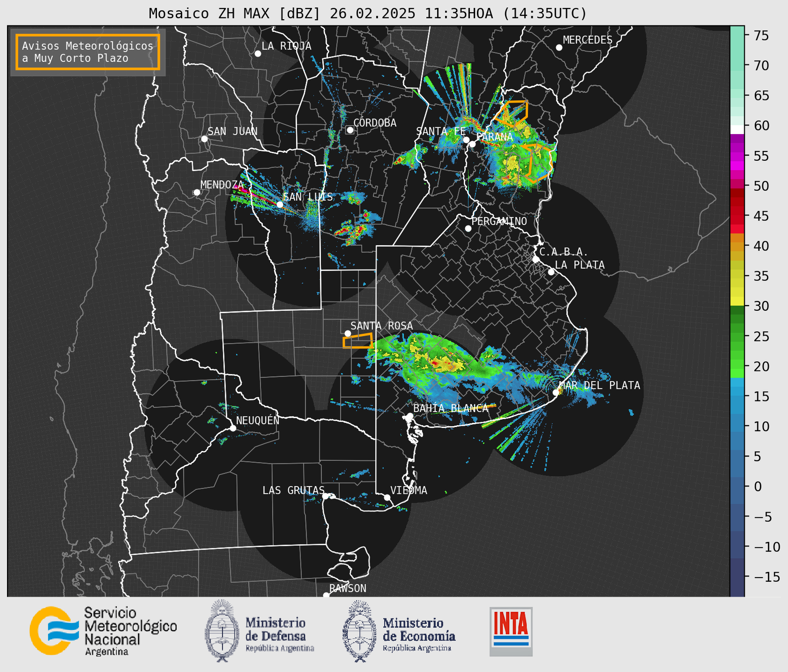Click the orange warning polygon beside Santa Rosa
The height and width of the screenshot is (672, 788).
pyautogui.click(x=358, y=341)
